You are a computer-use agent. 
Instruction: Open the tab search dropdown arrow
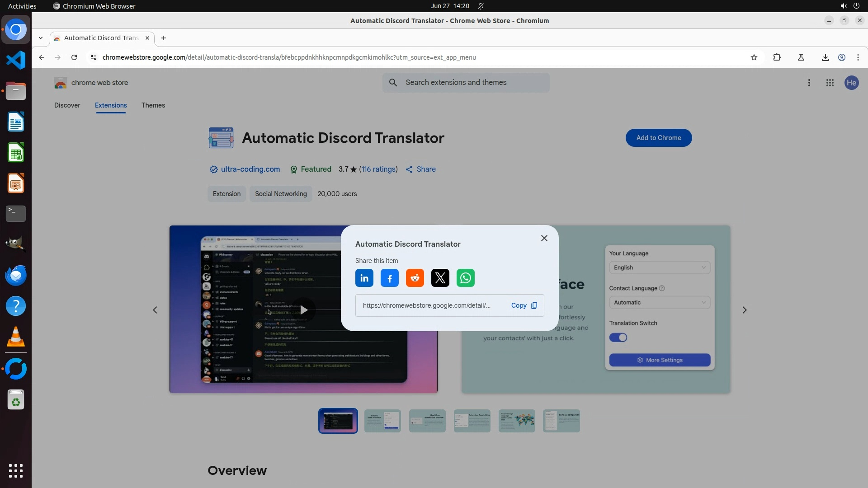tap(41, 38)
